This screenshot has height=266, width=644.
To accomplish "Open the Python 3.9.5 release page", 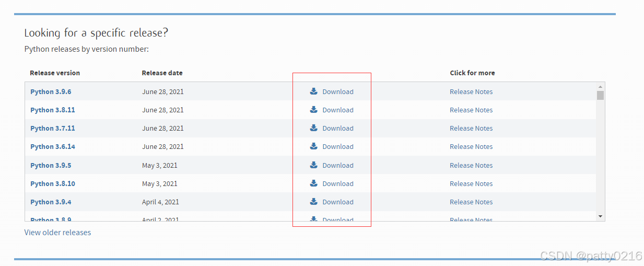I will click(51, 165).
